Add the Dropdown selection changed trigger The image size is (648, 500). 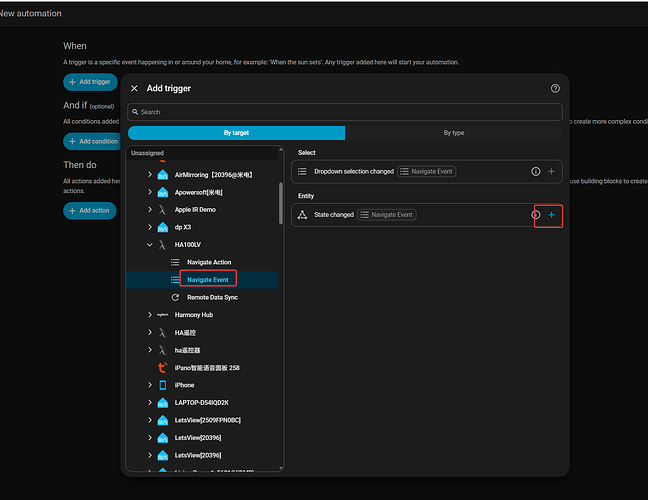point(551,171)
